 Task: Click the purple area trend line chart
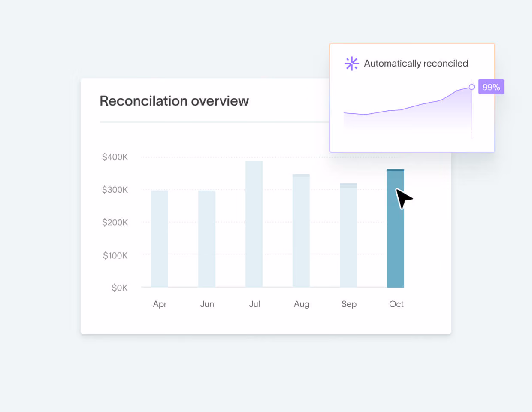tap(408, 110)
